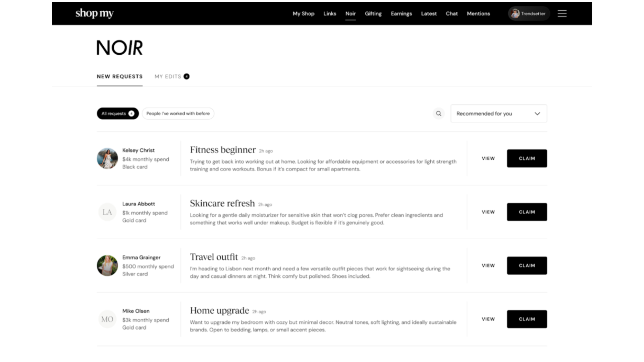This screenshot has height=362, width=644.
Task: Open the hamburger menu icon
Action: (562, 13)
